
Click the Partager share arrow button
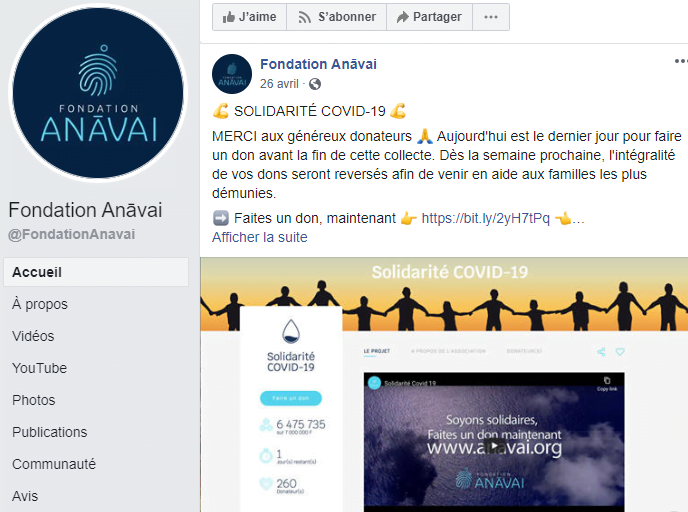coord(429,17)
